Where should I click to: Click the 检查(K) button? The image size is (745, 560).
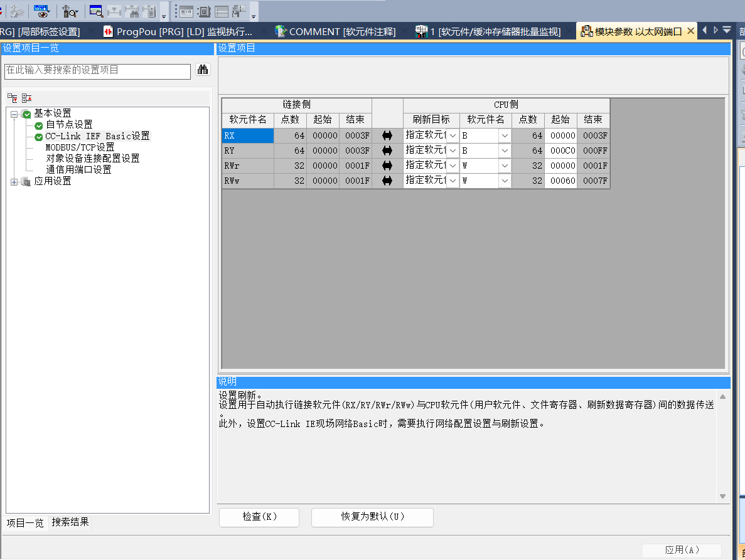click(x=259, y=517)
